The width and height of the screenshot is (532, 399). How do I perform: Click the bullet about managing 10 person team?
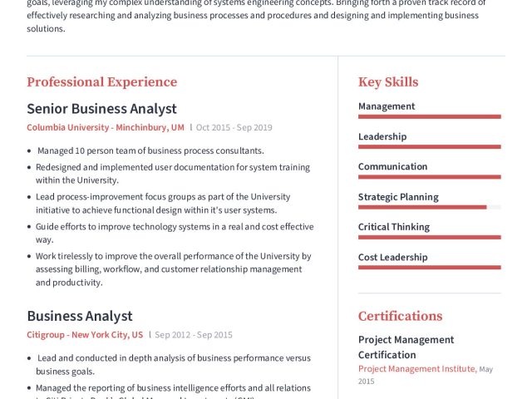pos(150,150)
